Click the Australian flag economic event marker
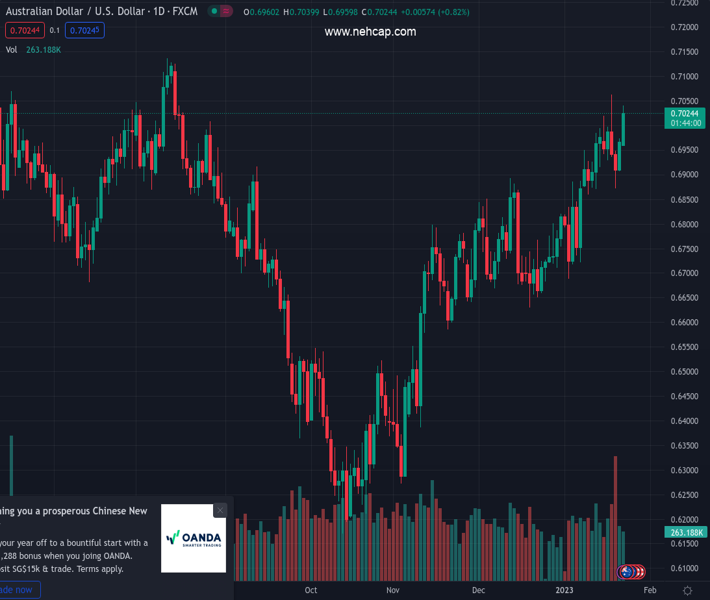 coord(626,572)
